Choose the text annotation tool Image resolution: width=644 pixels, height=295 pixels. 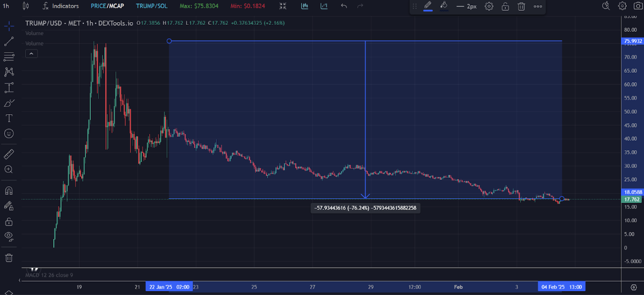click(9, 118)
